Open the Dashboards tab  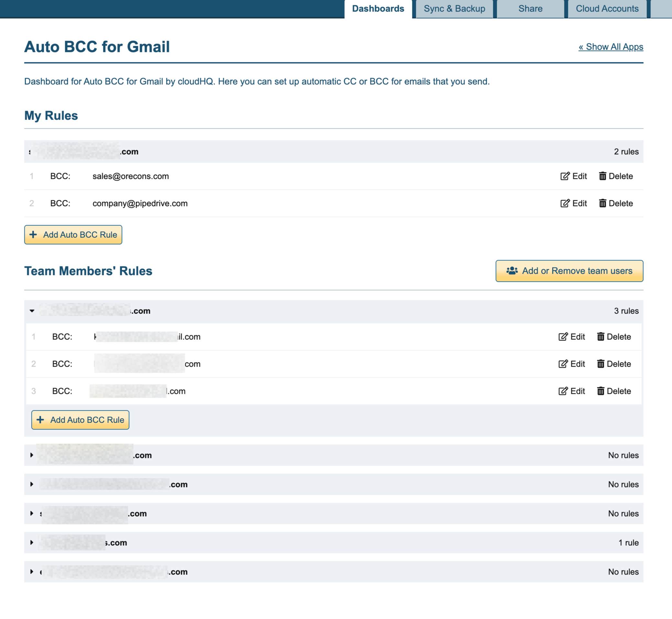(378, 9)
